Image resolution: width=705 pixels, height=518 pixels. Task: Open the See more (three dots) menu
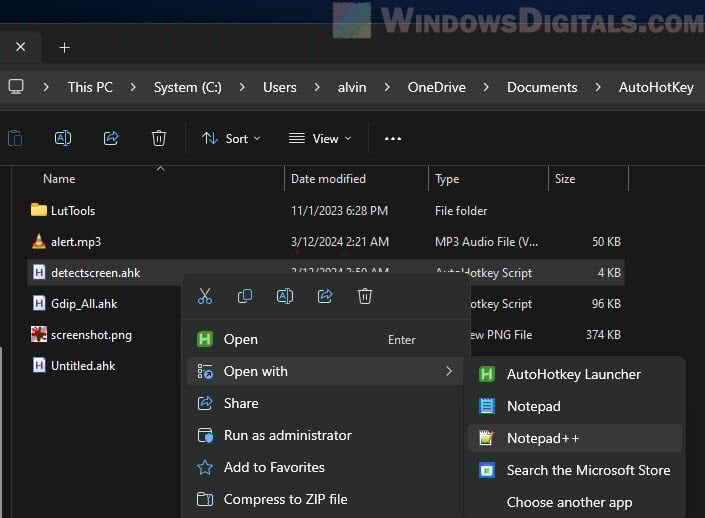393,138
